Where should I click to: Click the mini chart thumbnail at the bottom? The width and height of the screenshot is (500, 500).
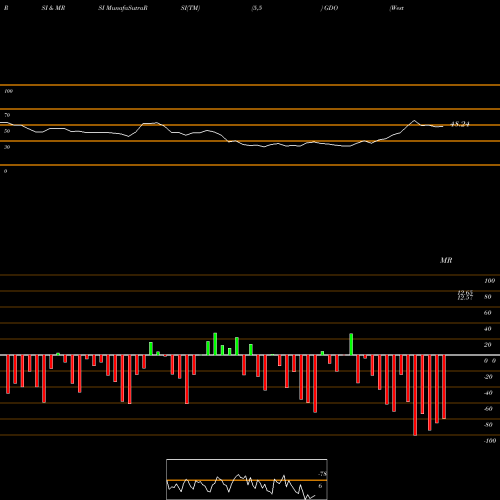pyautogui.click(x=247, y=479)
